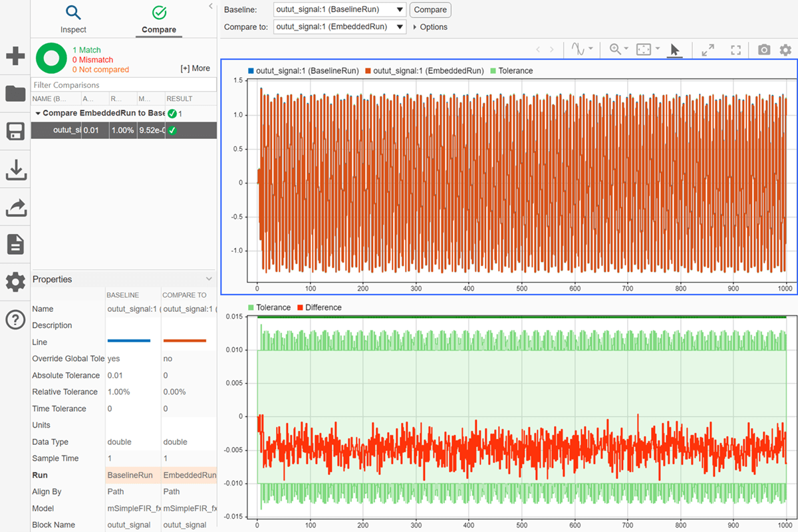The image size is (798, 532).
Task: Click the floppy disk save icon
Action: pyautogui.click(x=15, y=132)
